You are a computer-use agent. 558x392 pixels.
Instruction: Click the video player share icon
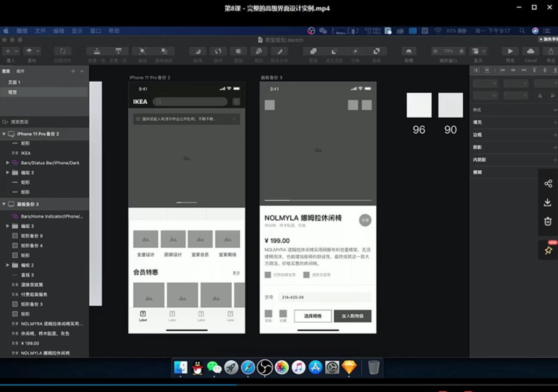click(548, 184)
